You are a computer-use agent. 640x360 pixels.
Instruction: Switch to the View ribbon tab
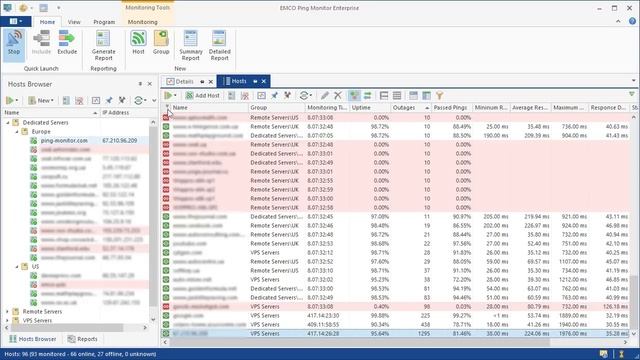74,22
